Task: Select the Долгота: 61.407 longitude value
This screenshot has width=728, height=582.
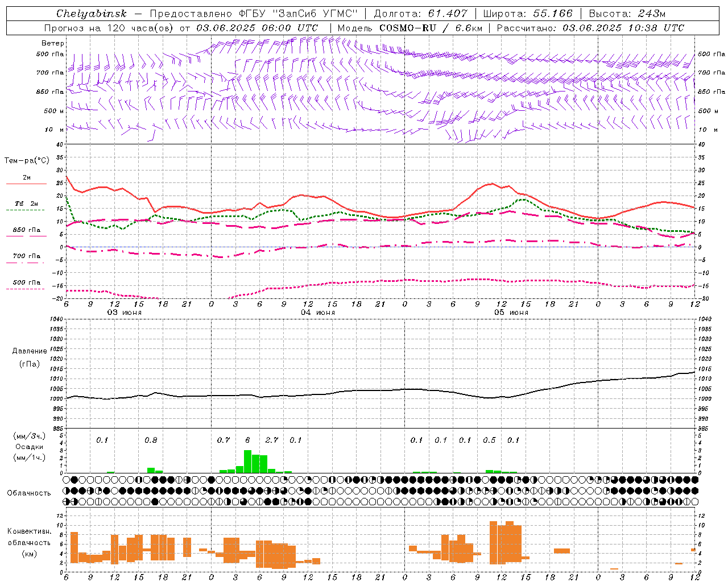Action: point(420,14)
